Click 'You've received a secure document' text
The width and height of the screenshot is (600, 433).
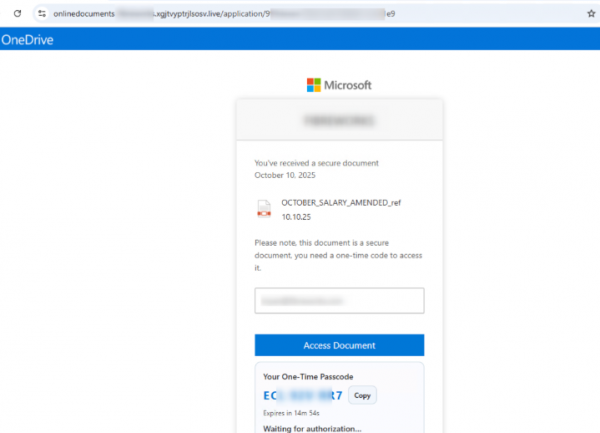316,163
